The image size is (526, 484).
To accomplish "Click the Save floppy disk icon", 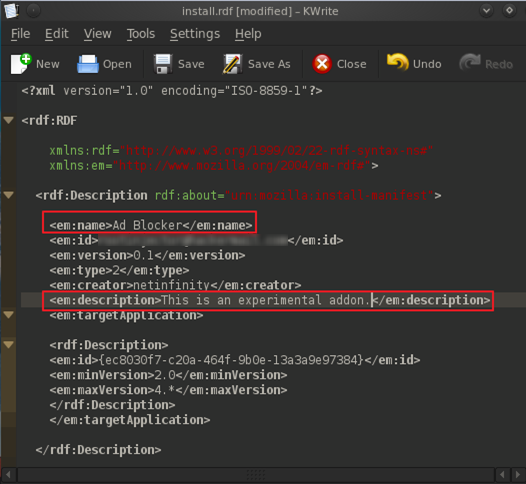I will click(x=163, y=64).
